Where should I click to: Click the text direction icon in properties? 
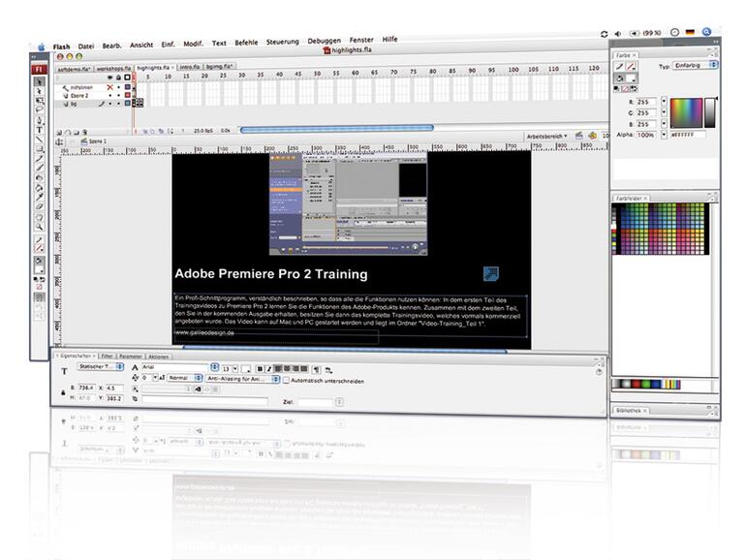[x=328, y=370]
